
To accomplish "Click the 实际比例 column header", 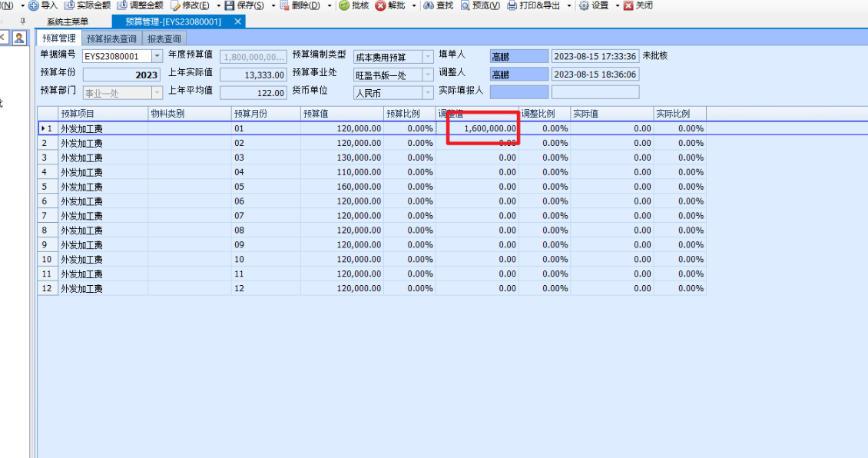I will point(680,114).
